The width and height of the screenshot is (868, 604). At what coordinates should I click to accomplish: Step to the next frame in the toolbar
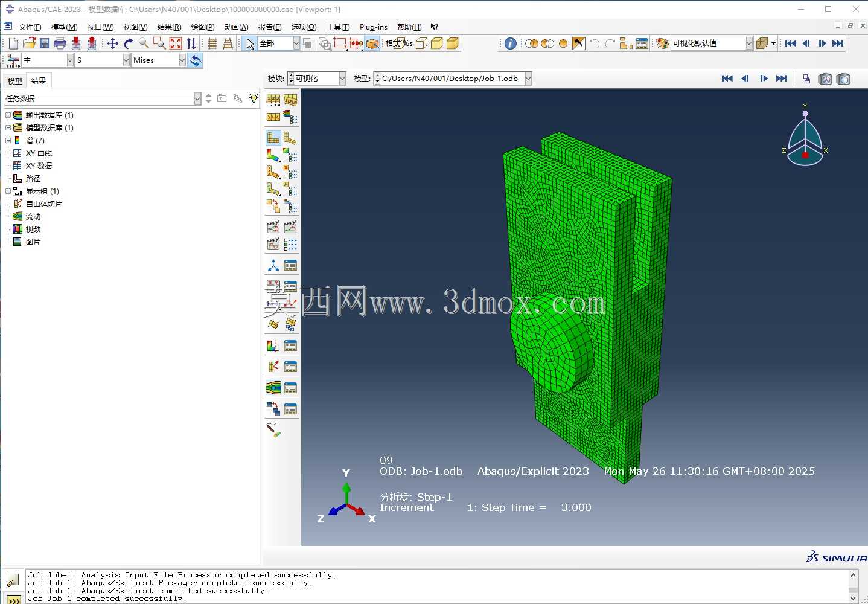(x=822, y=43)
